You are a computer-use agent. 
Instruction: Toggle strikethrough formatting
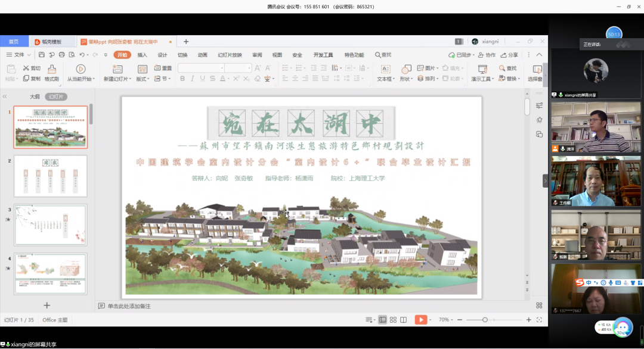pos(212,79)
